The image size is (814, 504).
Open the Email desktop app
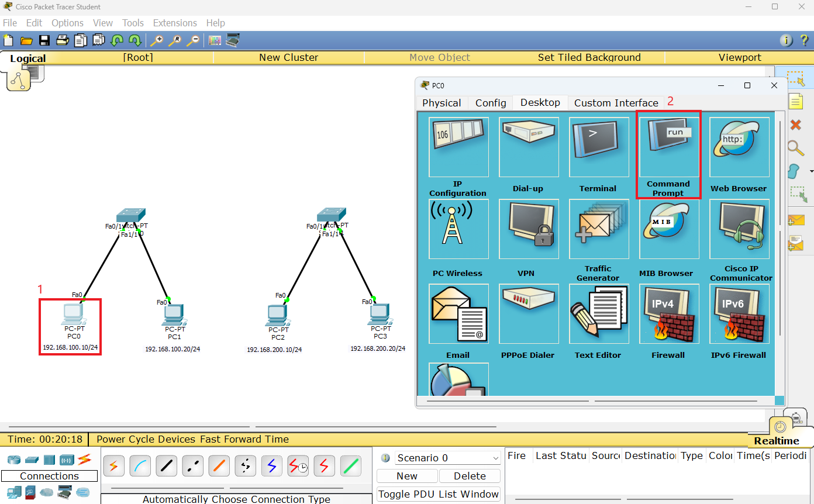pyautogui.click(x=458, y=322)
